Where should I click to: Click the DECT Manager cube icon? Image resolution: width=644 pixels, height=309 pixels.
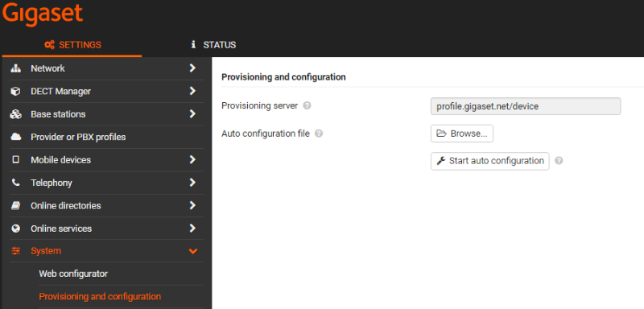(x=15, y=92)
